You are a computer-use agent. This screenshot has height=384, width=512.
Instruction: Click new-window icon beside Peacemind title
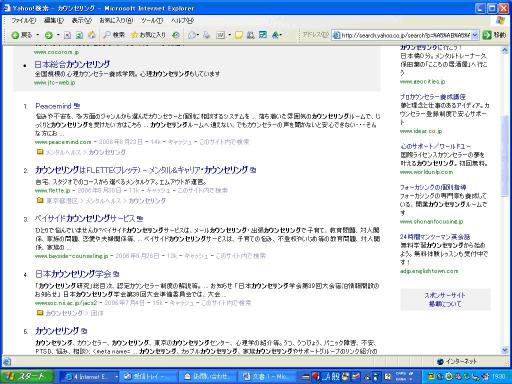point(77,106)
